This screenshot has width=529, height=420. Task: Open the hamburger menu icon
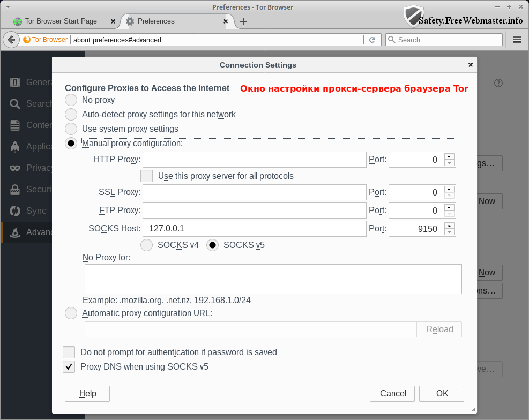517,40
